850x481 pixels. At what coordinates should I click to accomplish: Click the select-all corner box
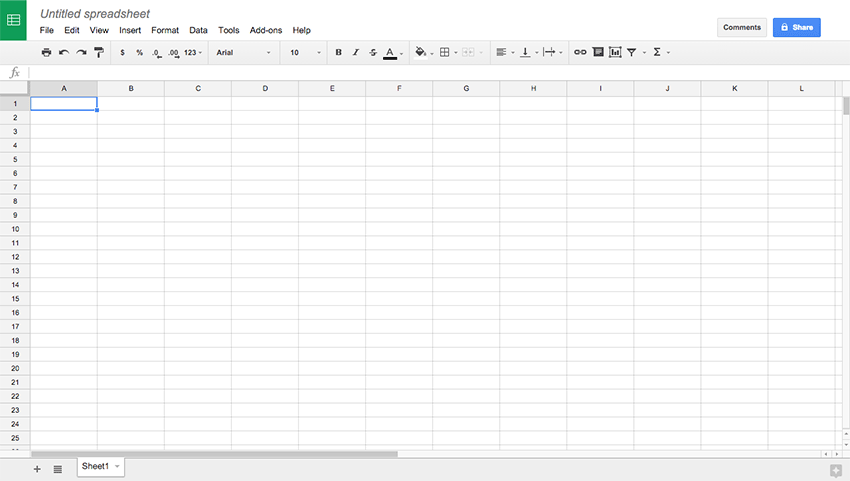[14, 88]
